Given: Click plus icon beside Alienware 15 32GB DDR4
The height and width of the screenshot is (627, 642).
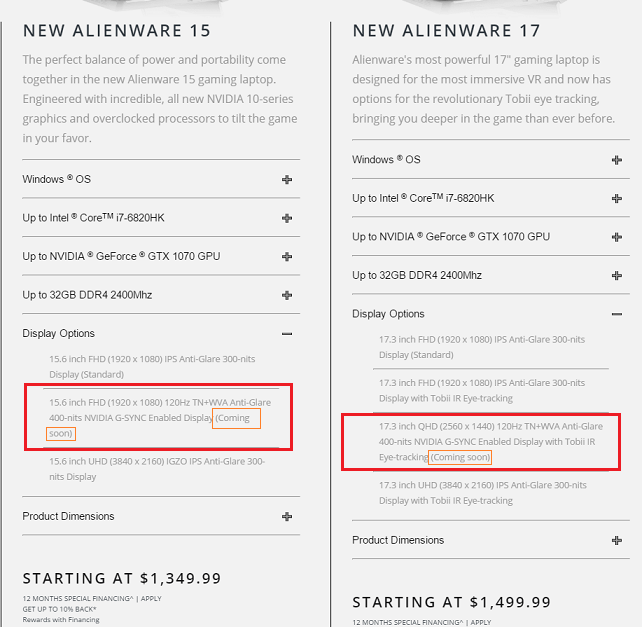Looking at the screenshot, I should pos(287,295).
